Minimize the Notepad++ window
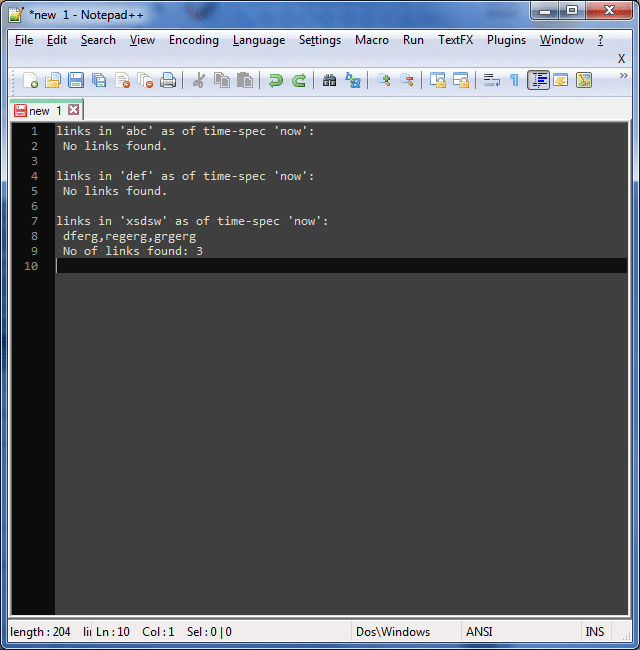The width and height of the screenshot is (640, 650). pyautogui.click(x=545, y=11)
